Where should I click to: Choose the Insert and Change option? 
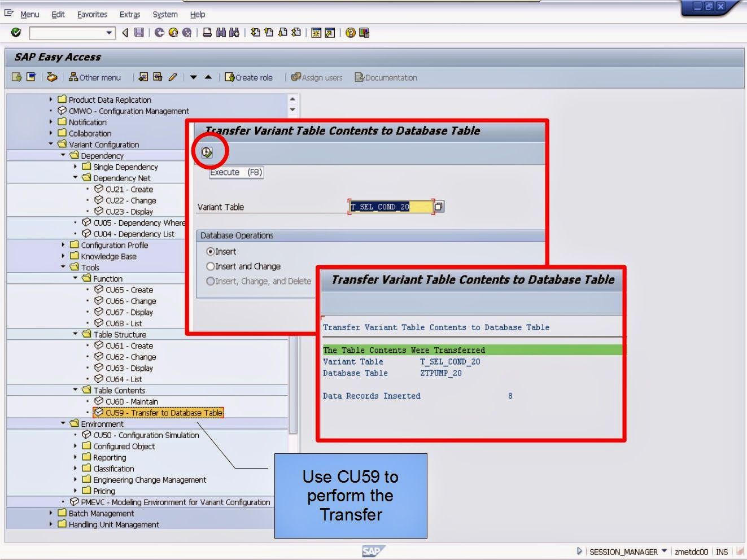click(211, 266)
